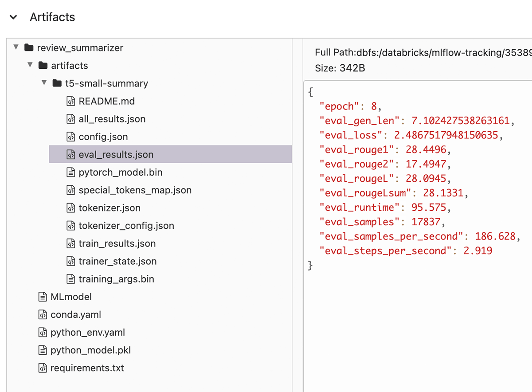Collapse the Artifacts section chevron
Screen dimensions: 532x392
point(13,17)
